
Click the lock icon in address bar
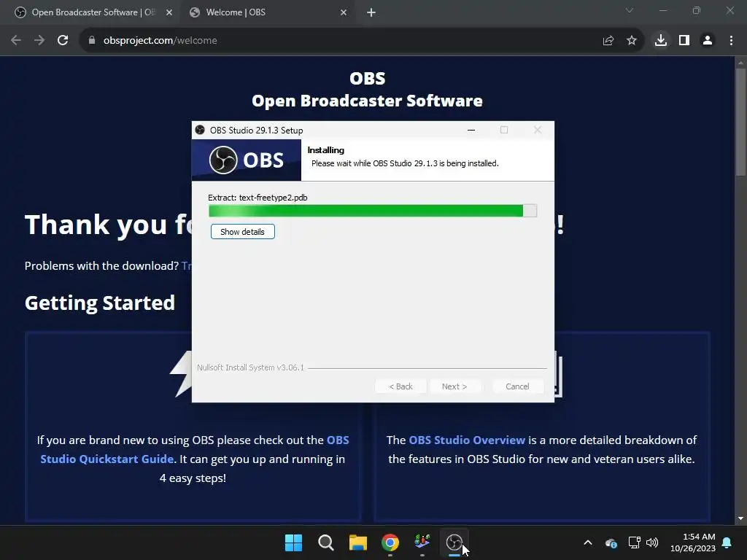pyautogui.click(x=92, y=41)
